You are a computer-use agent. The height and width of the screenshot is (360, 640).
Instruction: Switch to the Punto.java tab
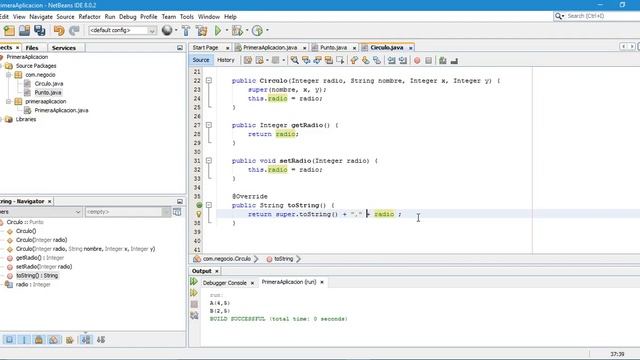333,48
